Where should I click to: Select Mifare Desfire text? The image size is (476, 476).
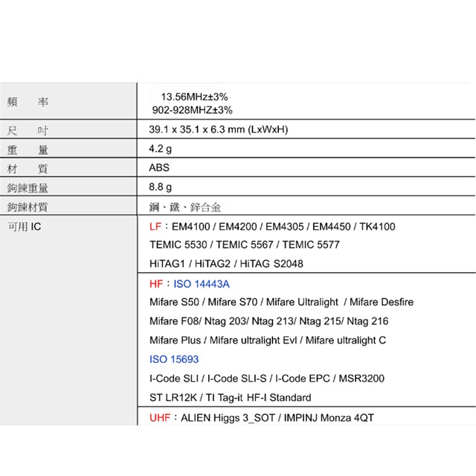click(382, 302)
